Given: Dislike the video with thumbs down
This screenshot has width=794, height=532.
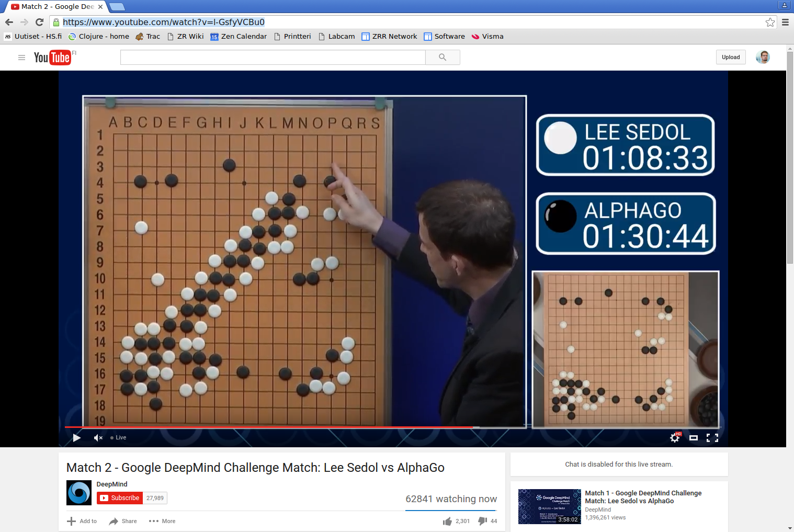Looking at the screenshot, I should [487, 521].
